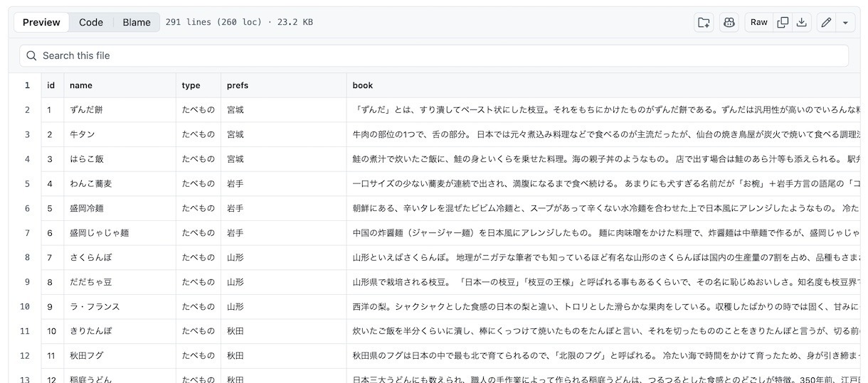Select line number 5
The height and width of the screenshot is (383, 868).
pos(27,183)
